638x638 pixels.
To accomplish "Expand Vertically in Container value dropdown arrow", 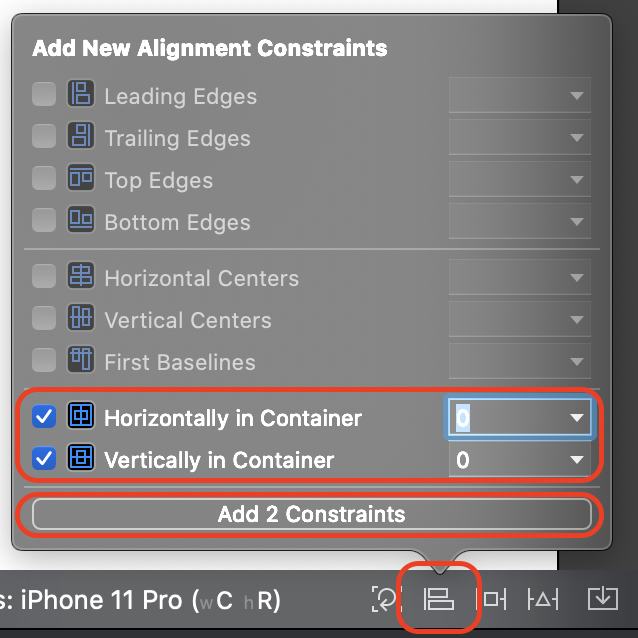I will click(577, 460).
